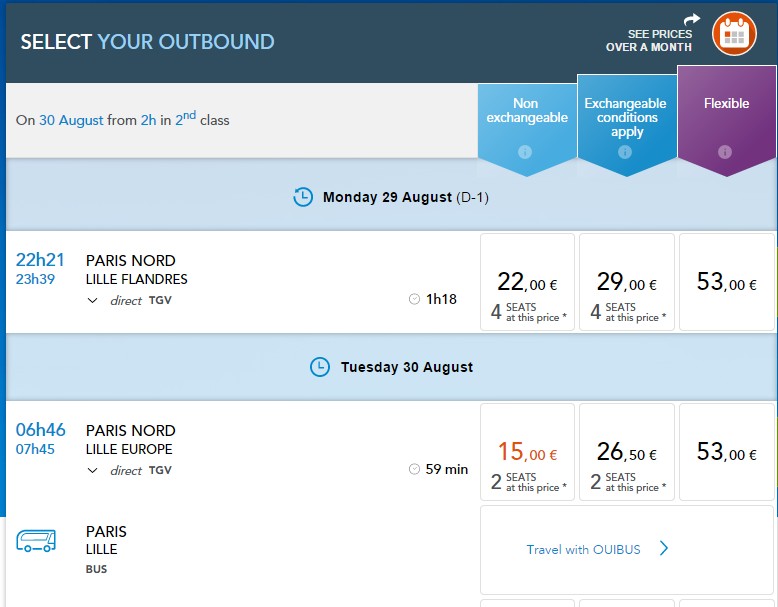Click the 30 August date link

(71, 120)
